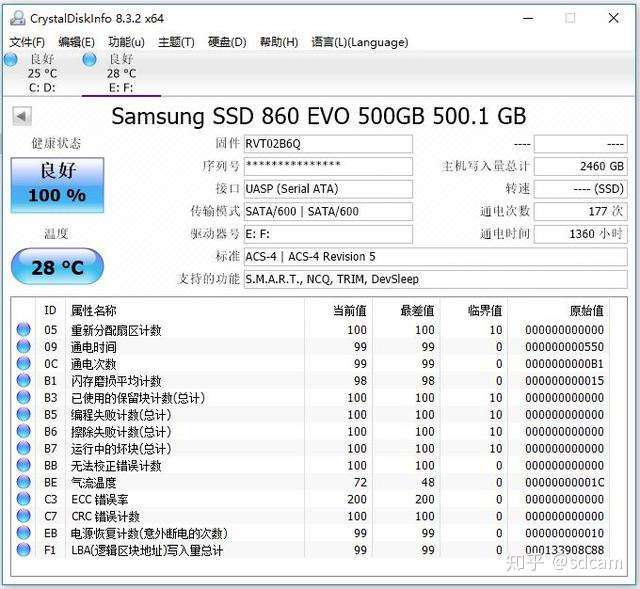
Task: Select the LBA(逻辑区块地址)写入量总计 row
Action: (x=310, y=550)
